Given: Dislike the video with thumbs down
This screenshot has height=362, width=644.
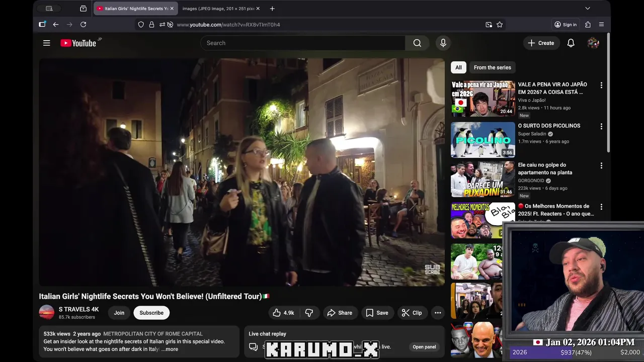Looking at the screenshot, I should (x=309, y=313).
